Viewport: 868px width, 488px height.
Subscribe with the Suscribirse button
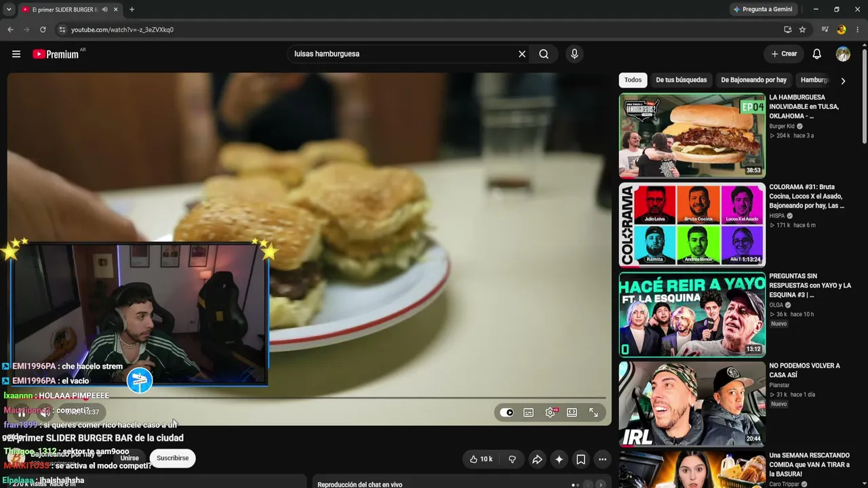pyautogui.click(x=173, y=458)
